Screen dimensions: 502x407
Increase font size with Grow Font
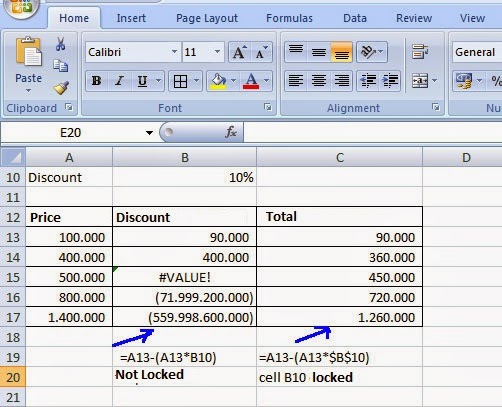pyautogui.click(x=239, y=52)
